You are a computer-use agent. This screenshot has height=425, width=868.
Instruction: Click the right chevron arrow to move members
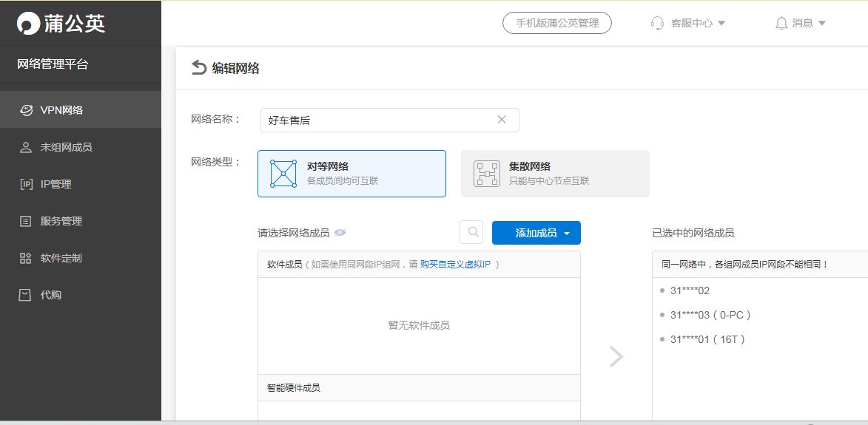point(616,356)
